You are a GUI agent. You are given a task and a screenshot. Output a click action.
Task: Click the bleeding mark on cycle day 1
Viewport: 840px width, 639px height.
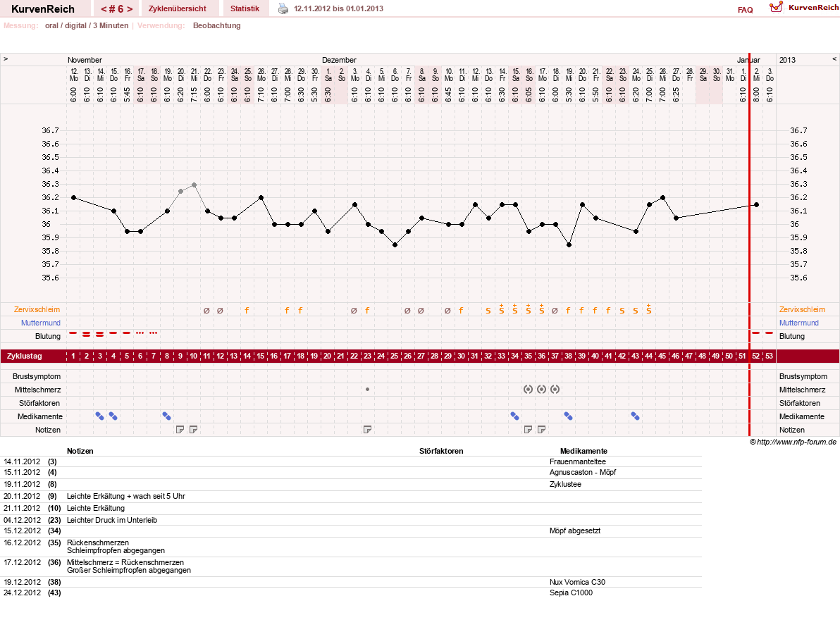(73, 333)
